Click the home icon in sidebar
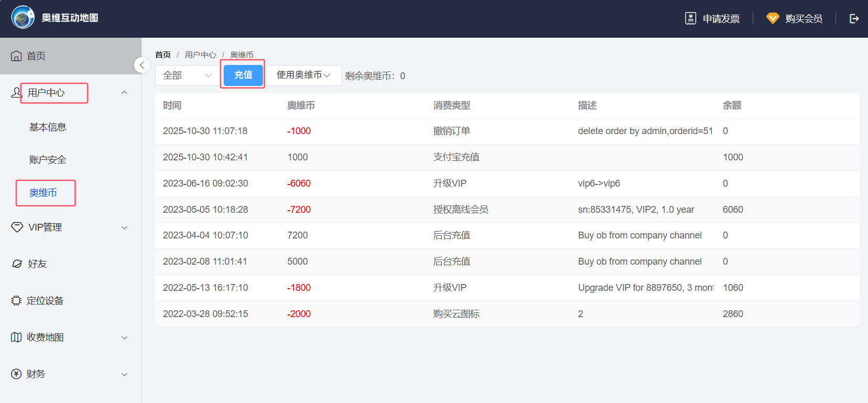 pyautogui.click(x=16, y=56)
